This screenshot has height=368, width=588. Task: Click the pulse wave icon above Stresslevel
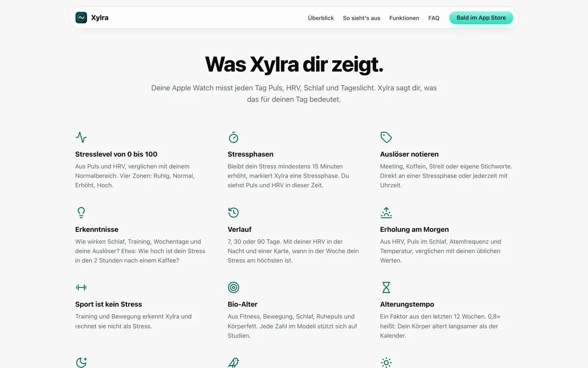(x=81, y=137)
